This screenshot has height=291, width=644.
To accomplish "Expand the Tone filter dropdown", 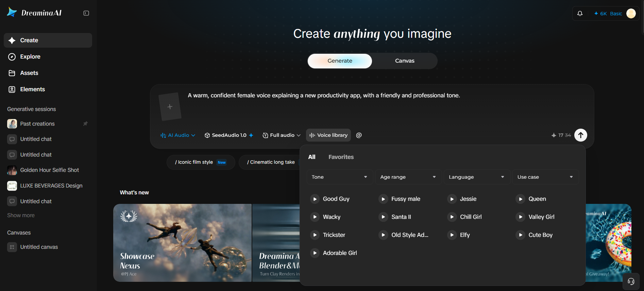I will (340, 177).
